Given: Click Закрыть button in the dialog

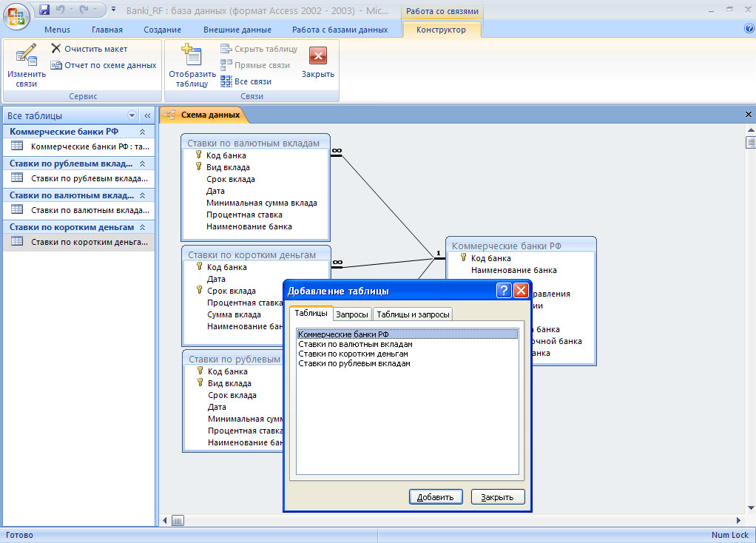Looking at the screenshot, I should (497, 497).
